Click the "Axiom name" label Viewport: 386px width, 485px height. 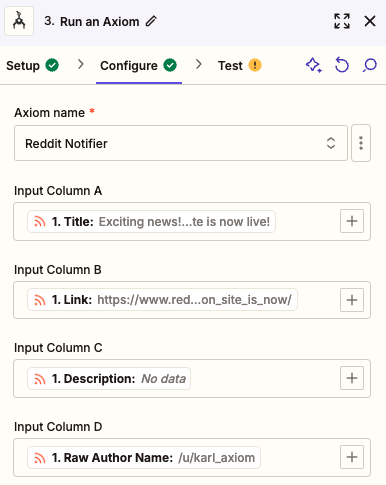(49, 113)
